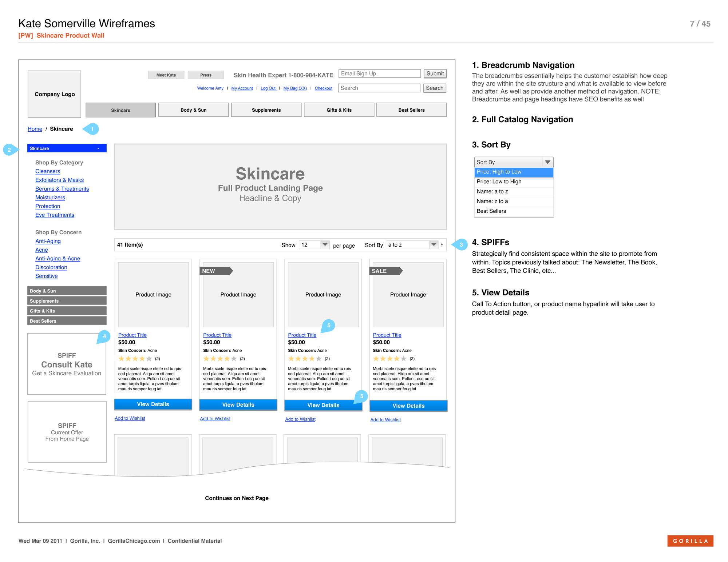Click the Press button
This screenshot has height=562, width=728.
point(206,75)
